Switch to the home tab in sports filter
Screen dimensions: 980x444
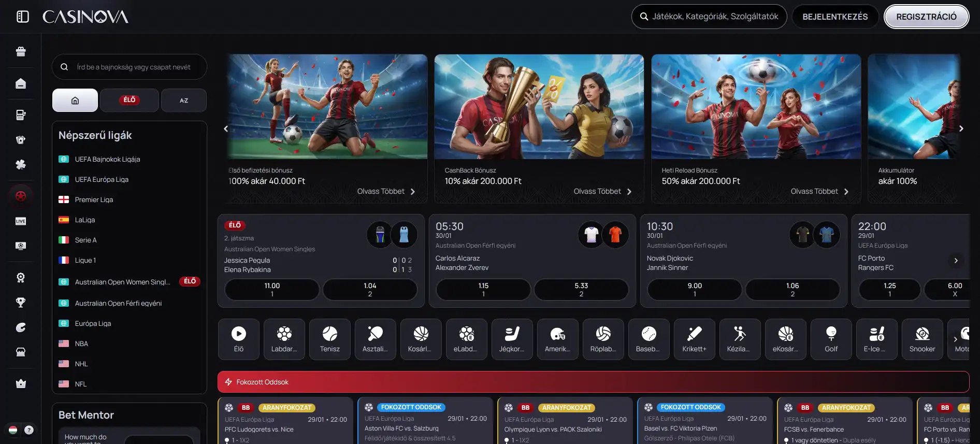point(75,101)
